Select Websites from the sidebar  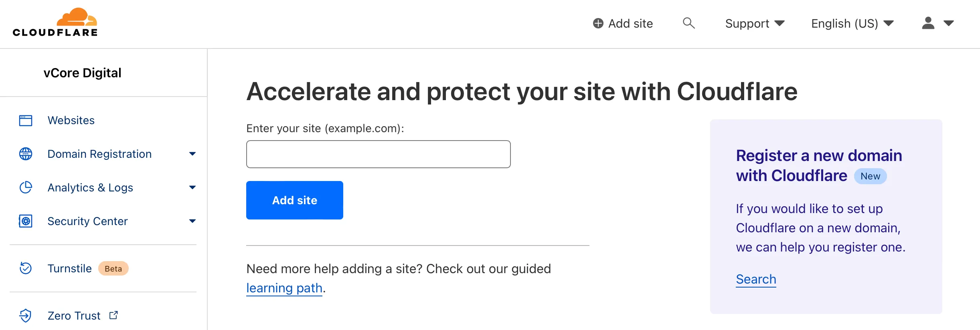tap(71, 120)
